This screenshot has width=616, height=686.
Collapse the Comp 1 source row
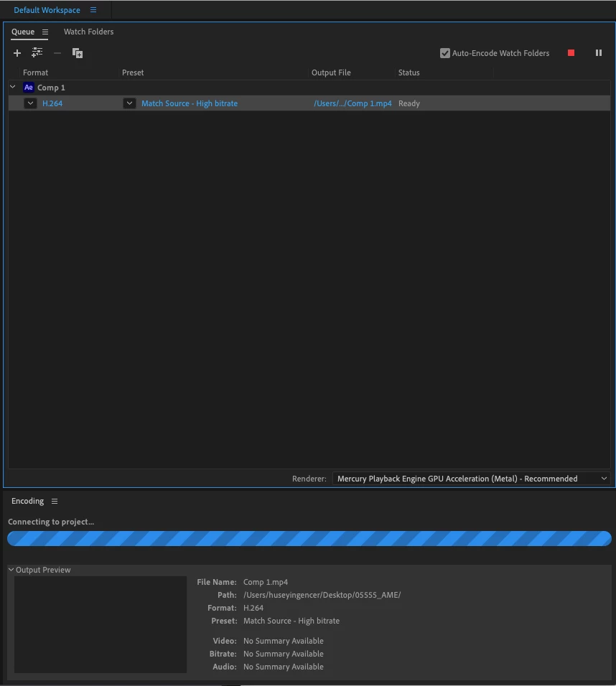tap(13, 87)
